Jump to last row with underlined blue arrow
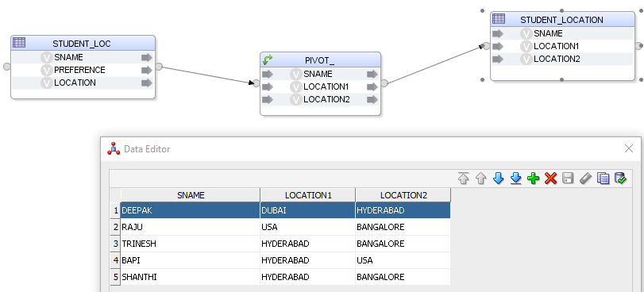The height and width of the screenshot is (292, 644). (x=516, y=179)
